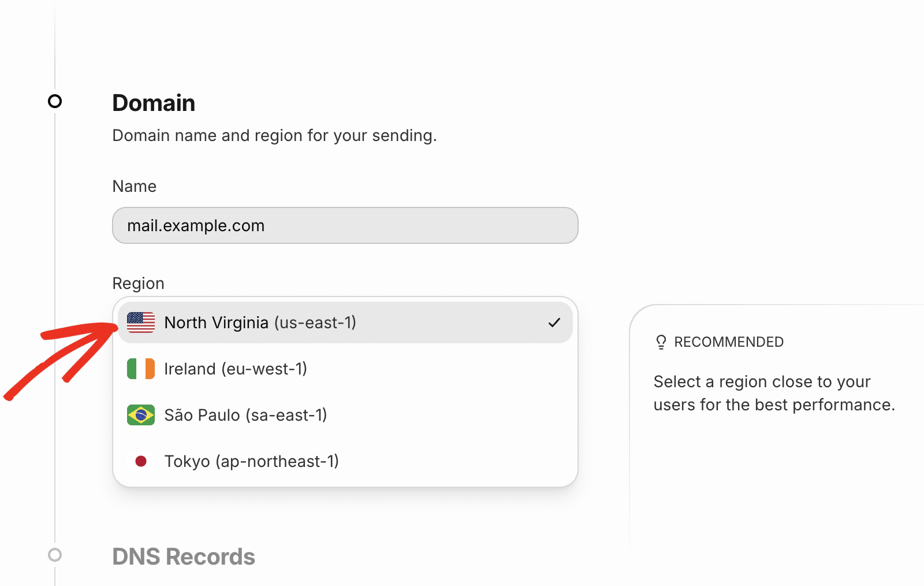Click the United States flag icon
Screen dimensions: 924x586
[x=141, y=322]
